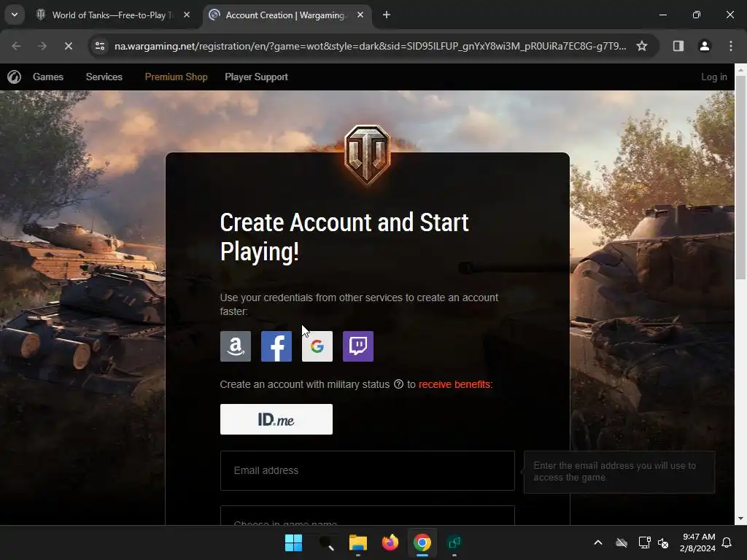Click the Log in link
This screenshot has width=747, height=560.
[713, 77]
